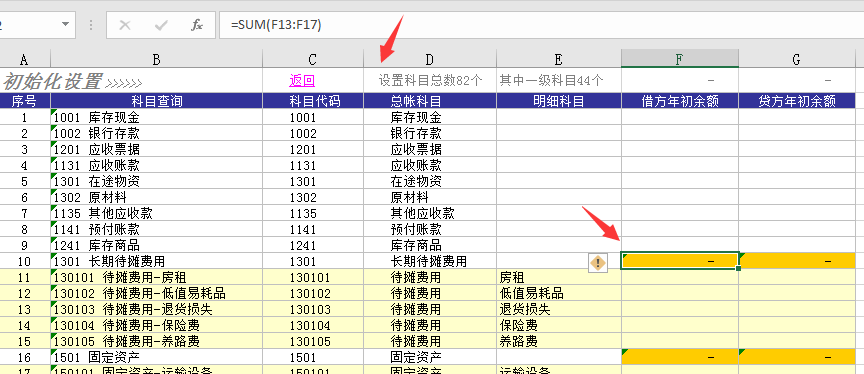Click the 科目代码 header cell

[313, 101]
